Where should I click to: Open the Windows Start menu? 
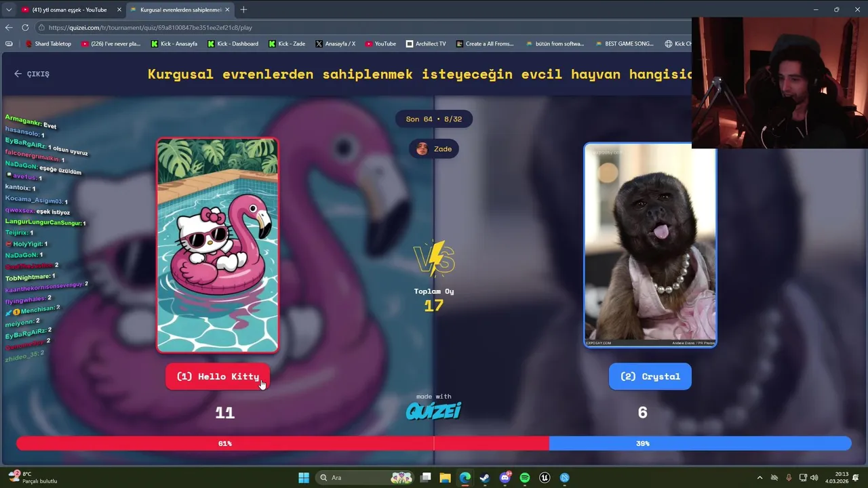point(304,478)
